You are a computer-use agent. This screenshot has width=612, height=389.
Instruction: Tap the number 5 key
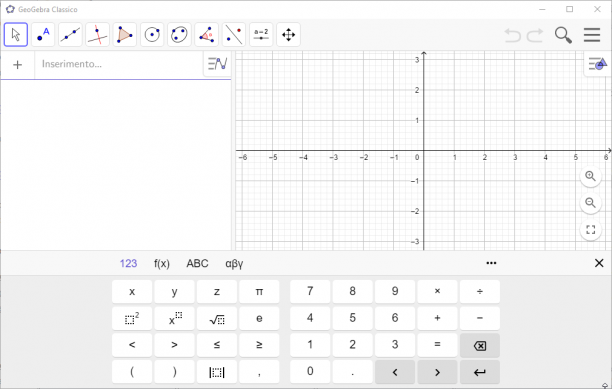point(352,318)
